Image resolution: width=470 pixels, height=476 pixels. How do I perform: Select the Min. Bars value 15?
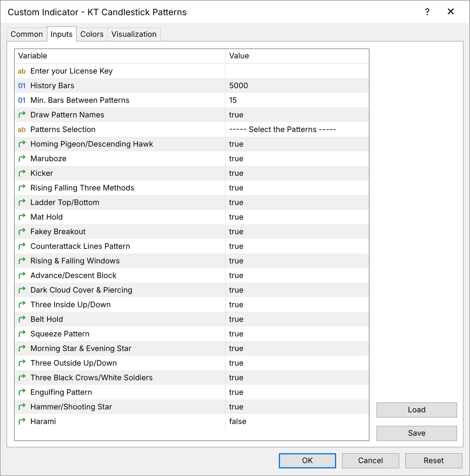(x=233, y=100)
